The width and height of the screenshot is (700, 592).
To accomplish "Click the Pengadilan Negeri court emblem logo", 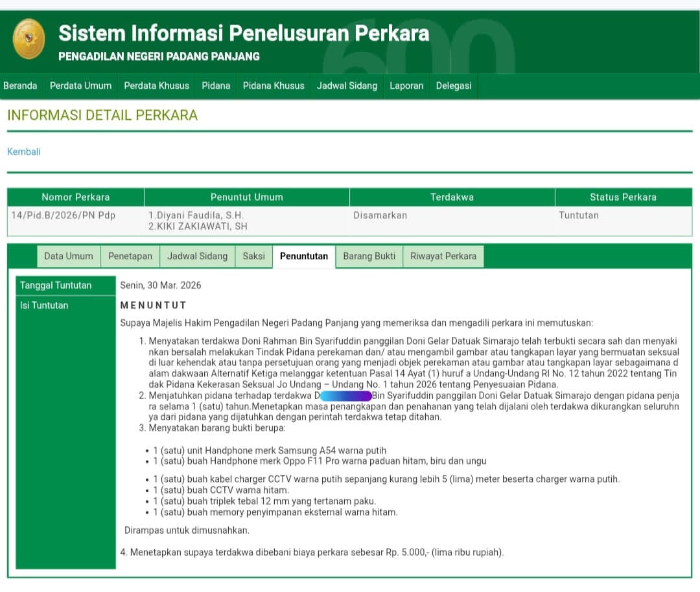I will click(x=29, y=39).
